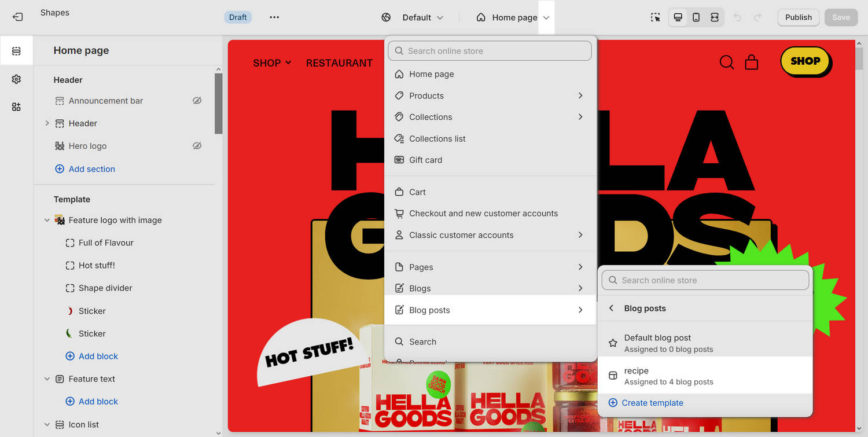Click the yellow SHOP button in preview
Screen dimensions: 868x437
[x=806, y=61]
